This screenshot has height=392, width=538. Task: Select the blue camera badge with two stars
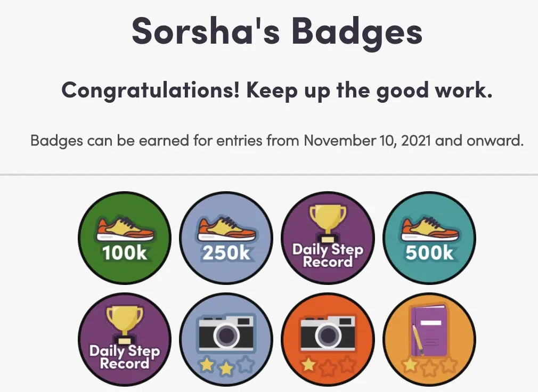coord(226,339)
